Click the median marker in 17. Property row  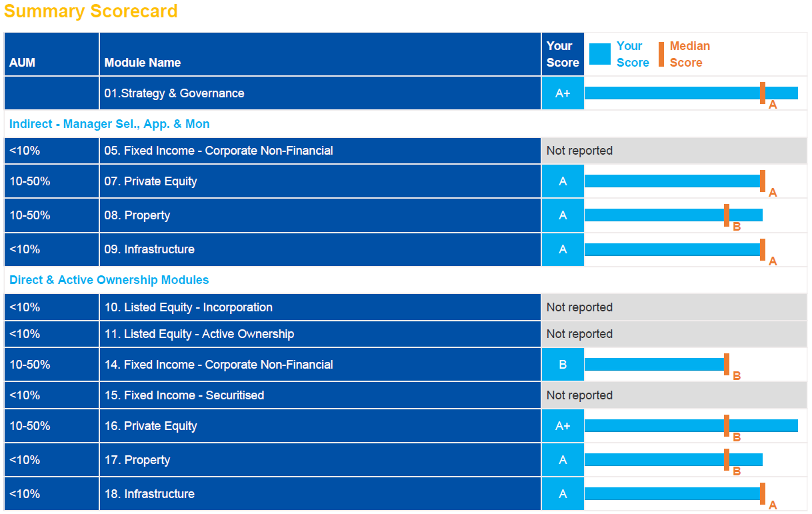point(726,460)
